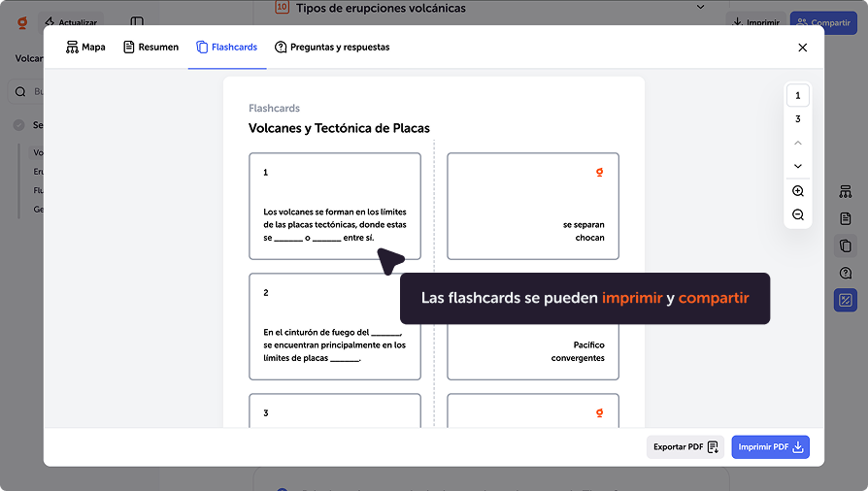
Task: Click the number 10 badge beside Tipos de erupciones
Action: point(283,7)
